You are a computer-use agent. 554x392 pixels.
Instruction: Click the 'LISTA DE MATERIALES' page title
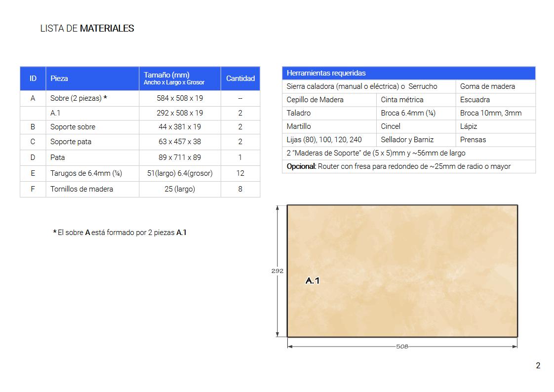(x=87, y=29)
